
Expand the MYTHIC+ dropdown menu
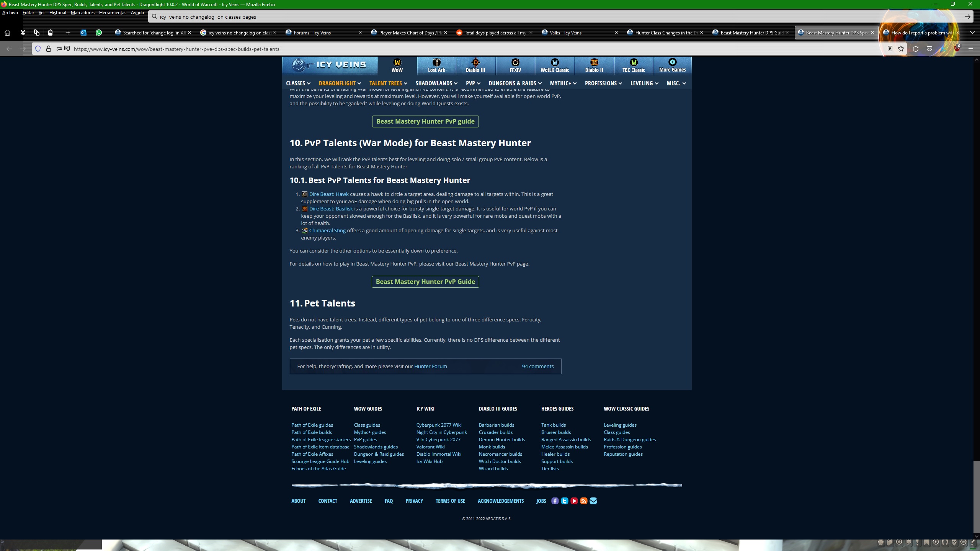(x=563, y=83)
